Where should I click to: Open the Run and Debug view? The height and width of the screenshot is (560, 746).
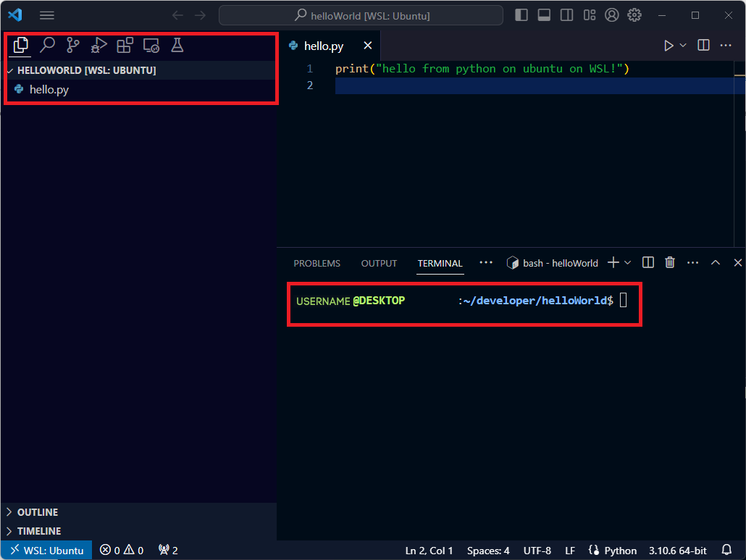(98, 46)
